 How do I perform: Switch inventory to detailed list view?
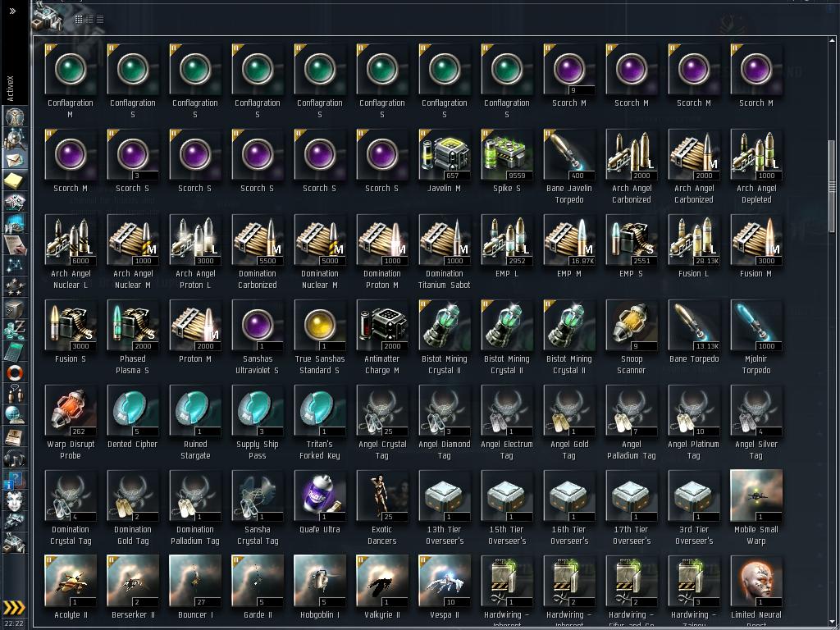pyautogui.click(x=89, y=20)
